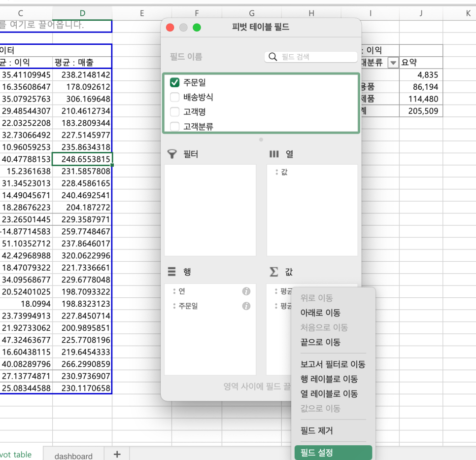Switch to the dashboard sheet tab
The height and width of the screenshot is (460, 476).
[73, 456]
